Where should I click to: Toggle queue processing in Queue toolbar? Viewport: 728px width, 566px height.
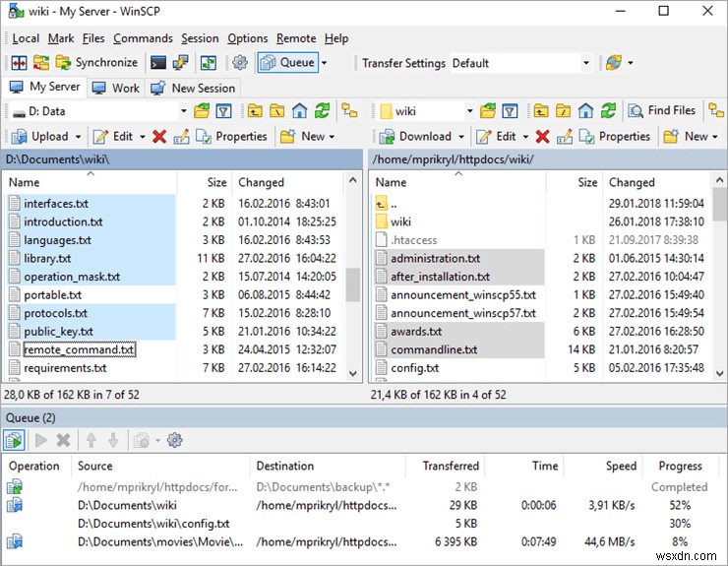[17, 440]
